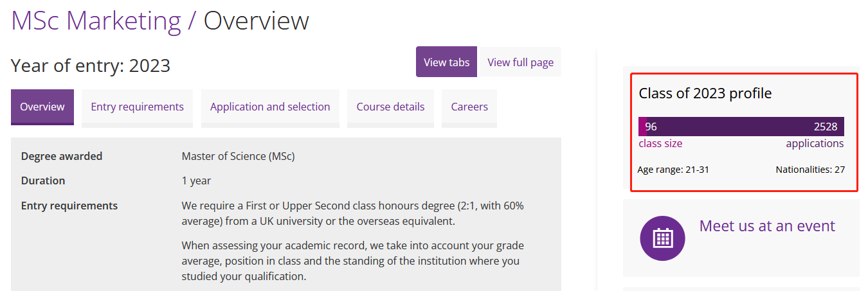
Task: Show the Course details tab
Action: coord(390,107)
